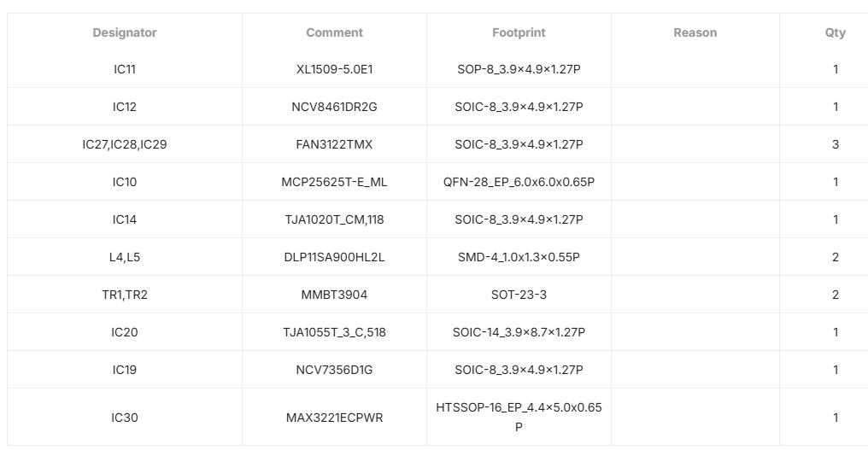Click the MAX3221ECPWR comment cell
Image resolution: width=868 pixels, height=450 pixels.
(334, 418)
